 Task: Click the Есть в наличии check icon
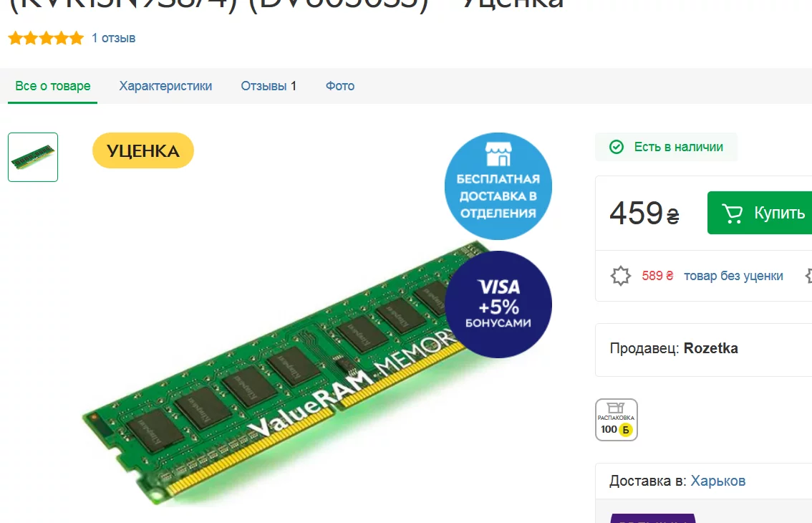617,147
